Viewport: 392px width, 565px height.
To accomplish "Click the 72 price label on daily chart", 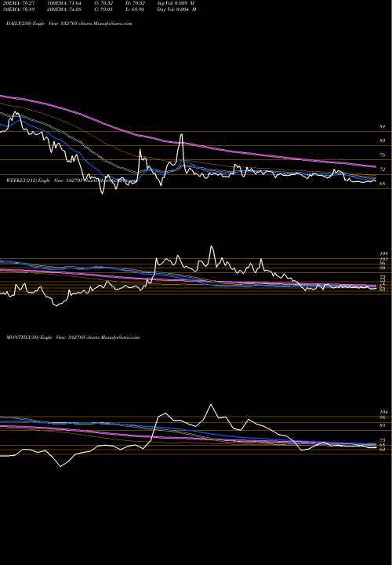I will pyautogui.click(x=383, y=169).
